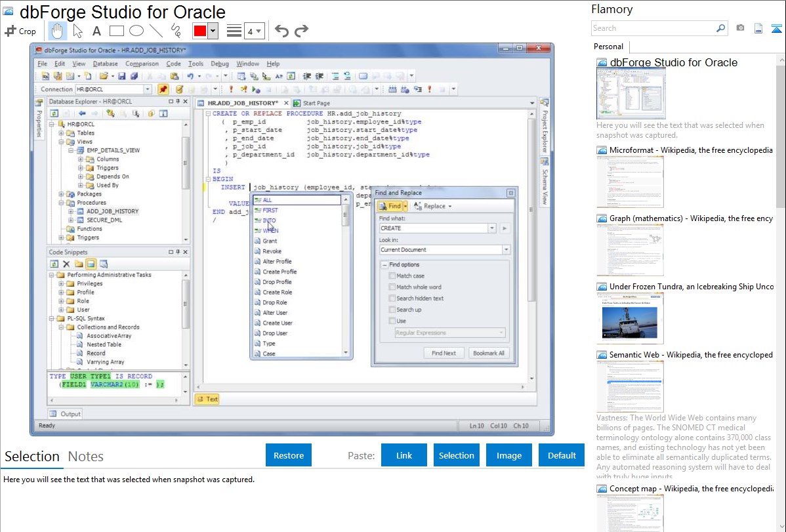
Task: Select the text annotation tool A
Action: click(96, 31)
